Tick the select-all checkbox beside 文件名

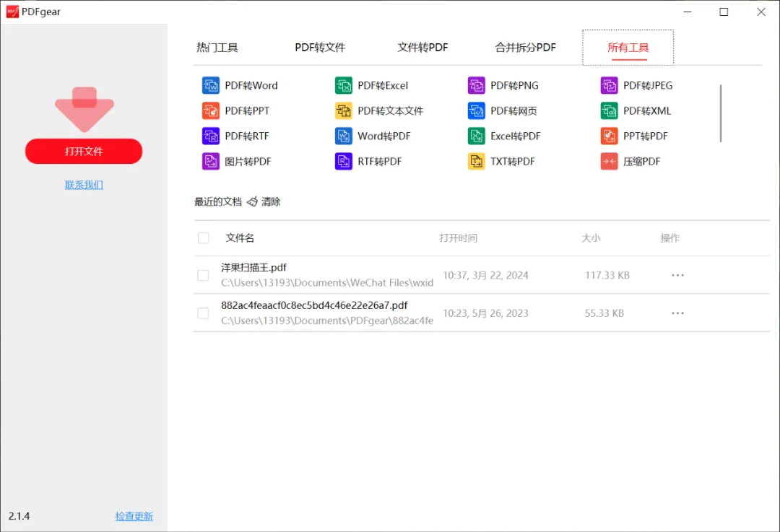tap(204, 237)
